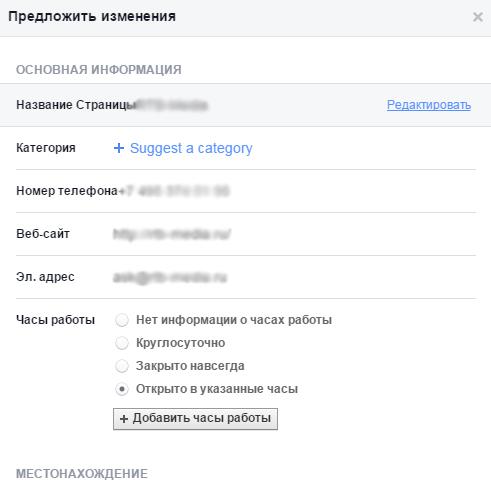Select Нет информации о часах работы radio
Image resolution: width=491 pixels, height=487 pixels.
[122, 320]
